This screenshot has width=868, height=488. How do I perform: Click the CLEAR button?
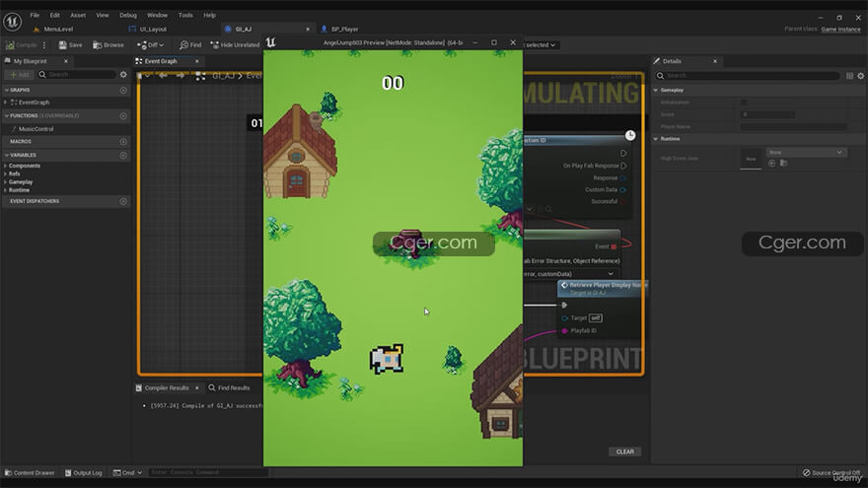pos(625,452)
